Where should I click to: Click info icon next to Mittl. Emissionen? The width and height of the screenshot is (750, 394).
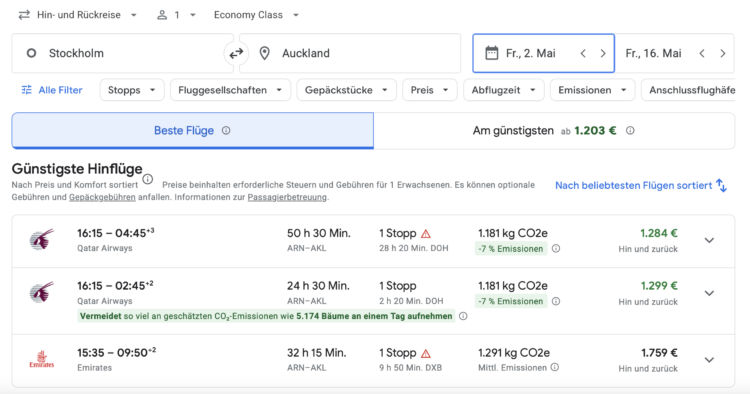click(554, 367)
